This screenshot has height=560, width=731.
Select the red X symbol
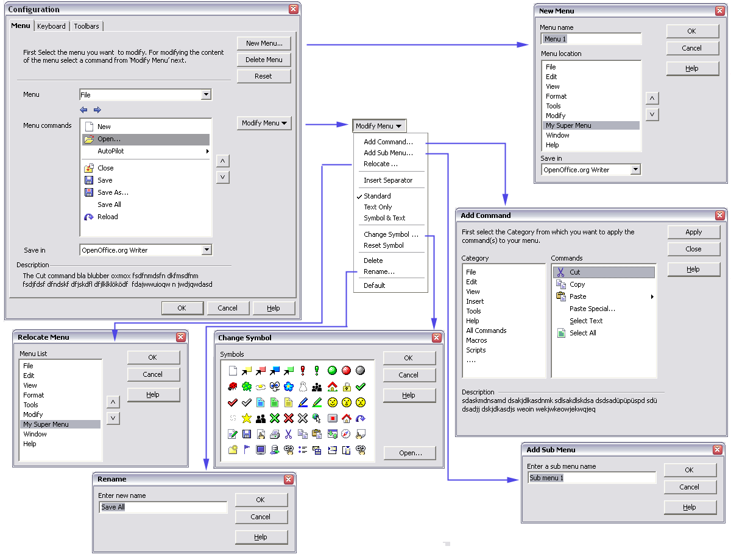pyautogui.click(x=289, y=418)
